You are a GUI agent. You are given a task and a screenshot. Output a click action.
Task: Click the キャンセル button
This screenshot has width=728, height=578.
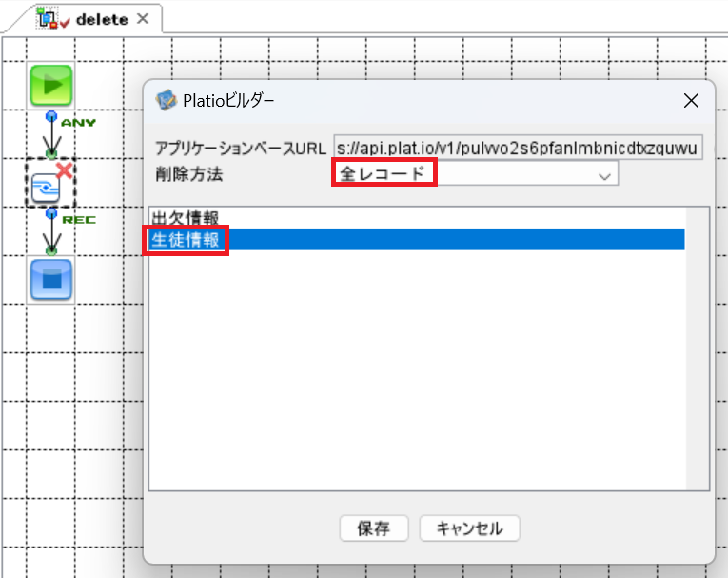[469, 528]
